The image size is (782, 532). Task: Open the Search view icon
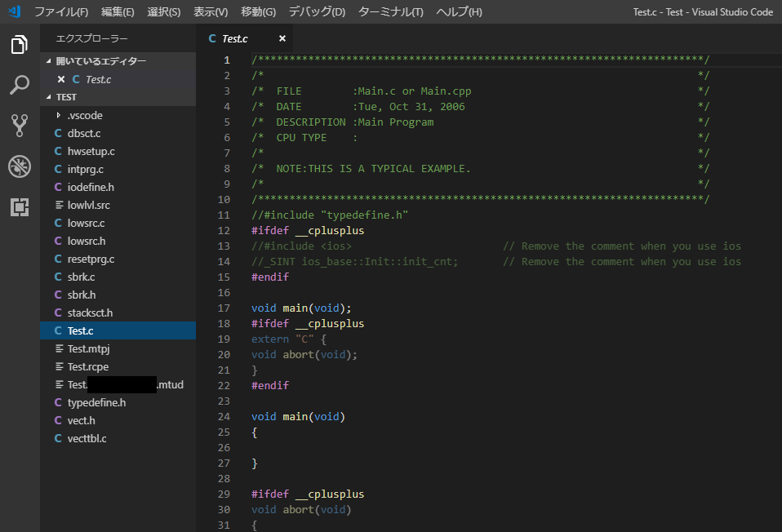point(20,85)
